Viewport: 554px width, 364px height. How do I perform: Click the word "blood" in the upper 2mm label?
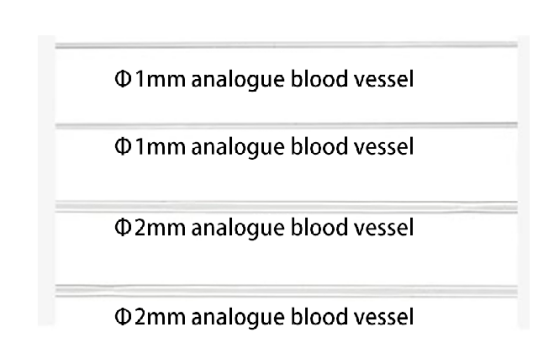[319, 228]
